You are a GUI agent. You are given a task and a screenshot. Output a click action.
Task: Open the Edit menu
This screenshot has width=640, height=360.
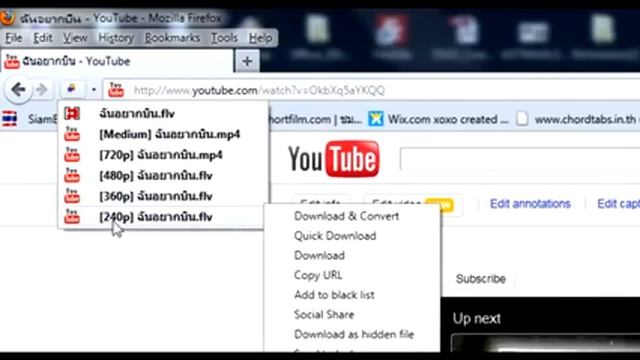(x=43, y=38)
